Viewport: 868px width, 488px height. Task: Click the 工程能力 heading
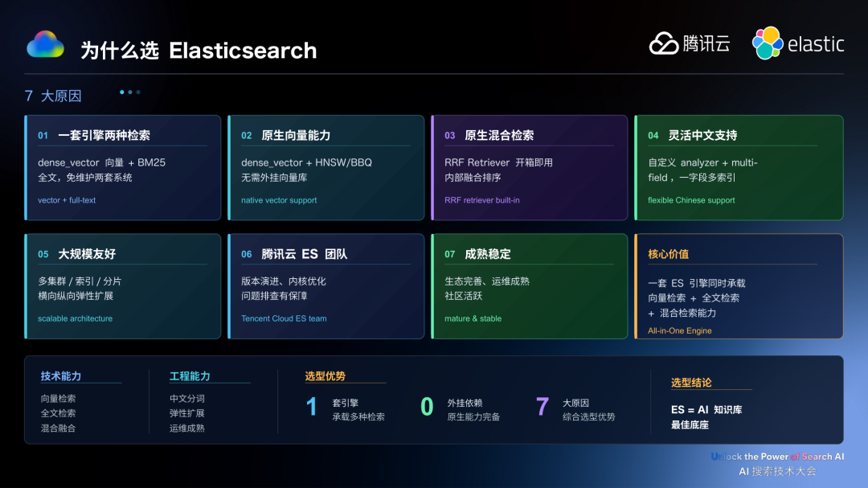click(190, 376)
